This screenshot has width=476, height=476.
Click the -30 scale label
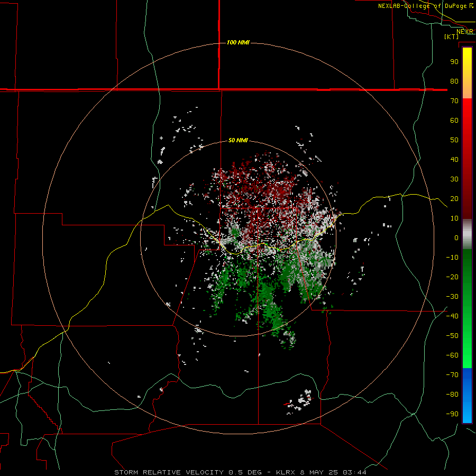(x=452, y=297)
